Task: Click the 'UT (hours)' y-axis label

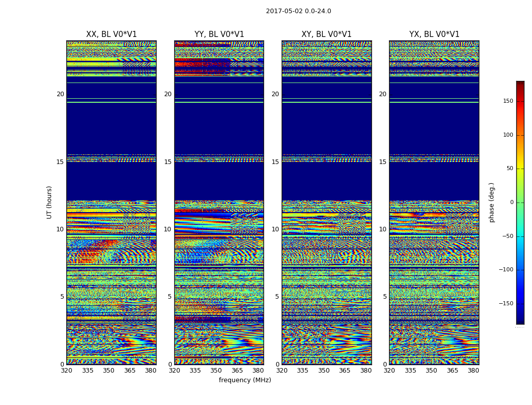Action: tap(49, 202)
